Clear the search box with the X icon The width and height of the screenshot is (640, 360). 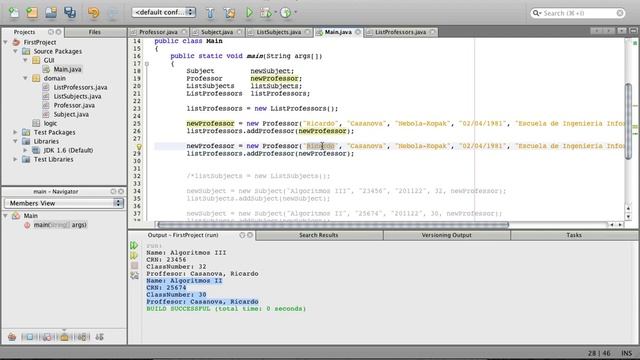coord(620,13)
